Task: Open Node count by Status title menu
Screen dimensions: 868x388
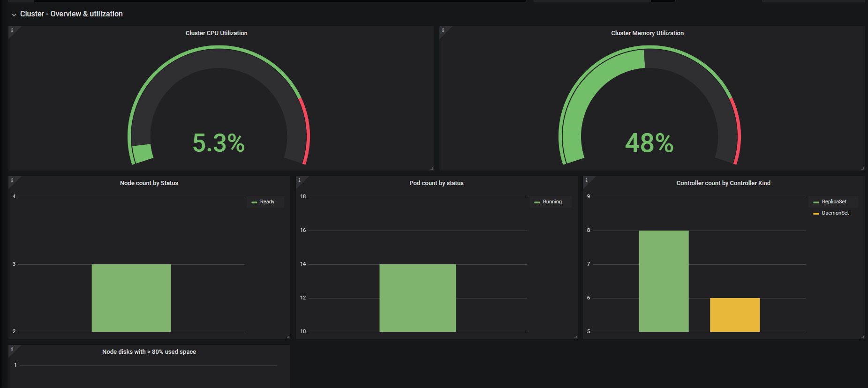Action: [149, 183]
